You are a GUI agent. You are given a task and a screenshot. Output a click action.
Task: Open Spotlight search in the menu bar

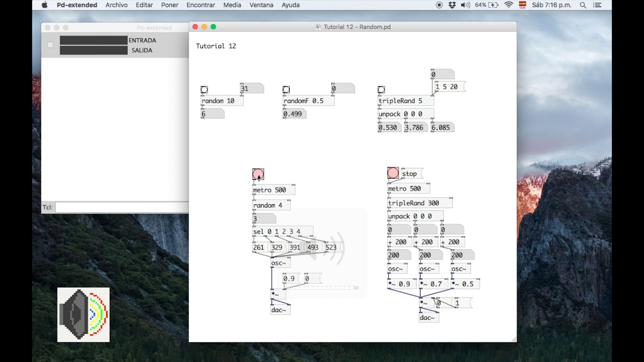(583, 5)
